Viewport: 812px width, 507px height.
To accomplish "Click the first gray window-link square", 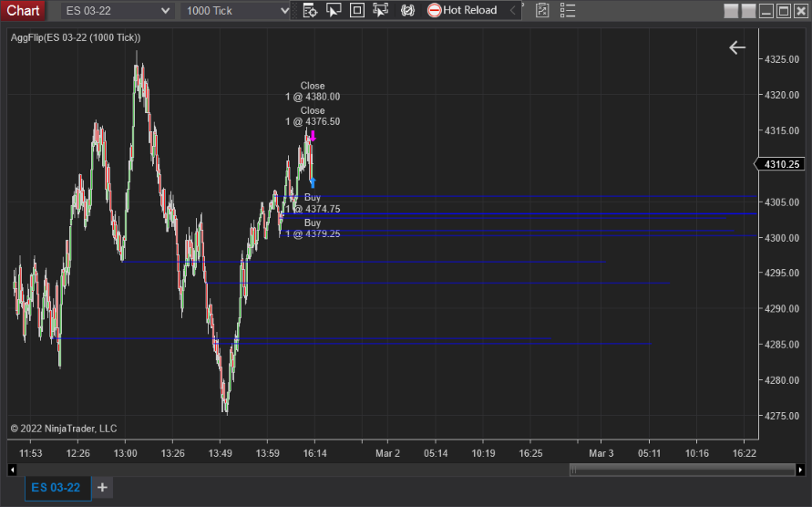I will (x=731, y=11).
